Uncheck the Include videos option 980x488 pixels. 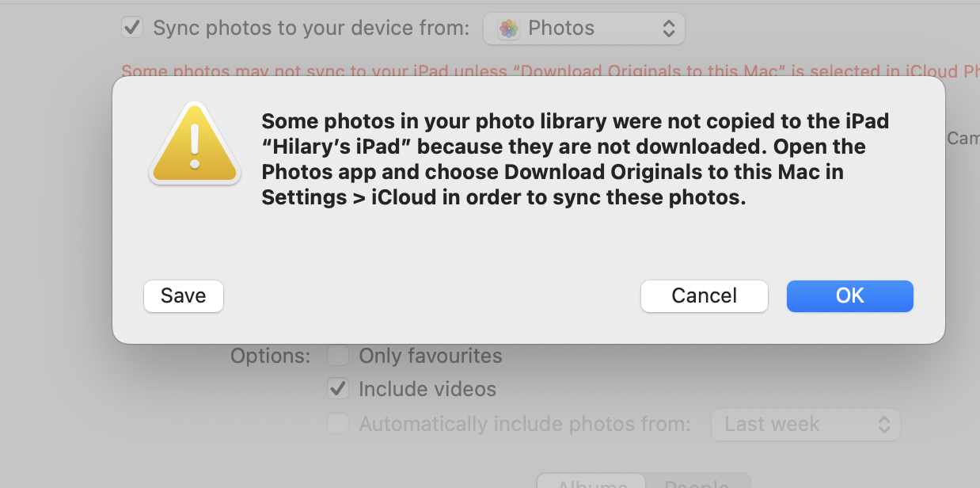[338, 389]
